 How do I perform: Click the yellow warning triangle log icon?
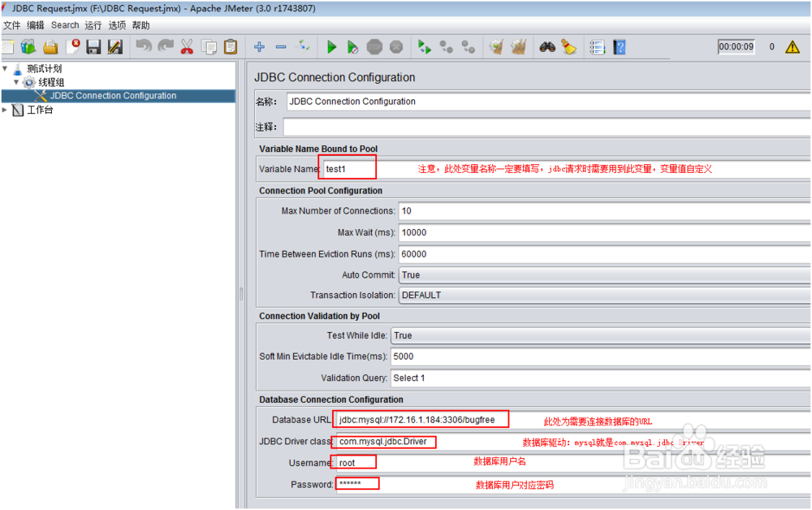pyautogui.click(x=793, y=47)
